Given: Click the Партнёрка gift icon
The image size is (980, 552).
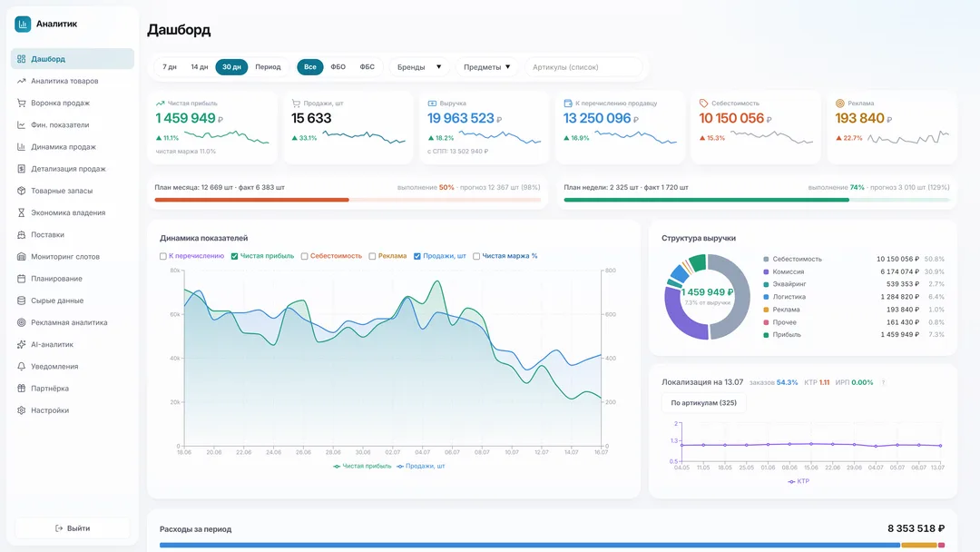Looking at the screenshot, I should pyautogui.click(x=21, y=389).
